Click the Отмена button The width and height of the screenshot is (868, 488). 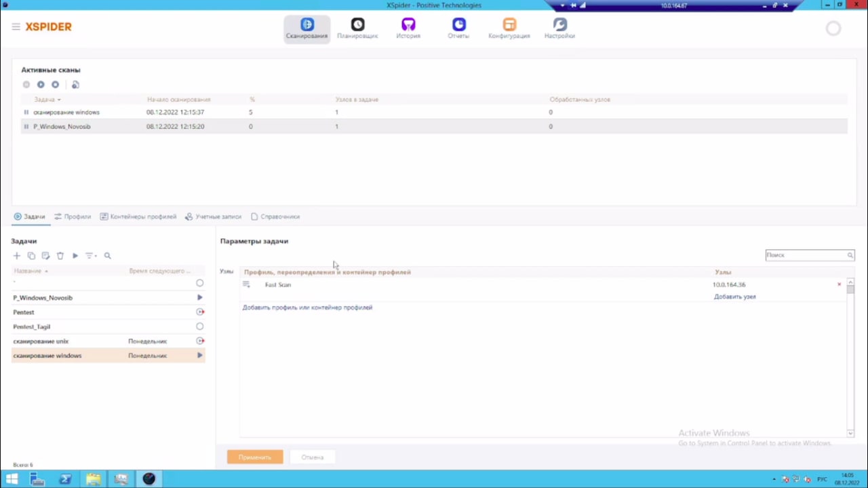[313, 457]
